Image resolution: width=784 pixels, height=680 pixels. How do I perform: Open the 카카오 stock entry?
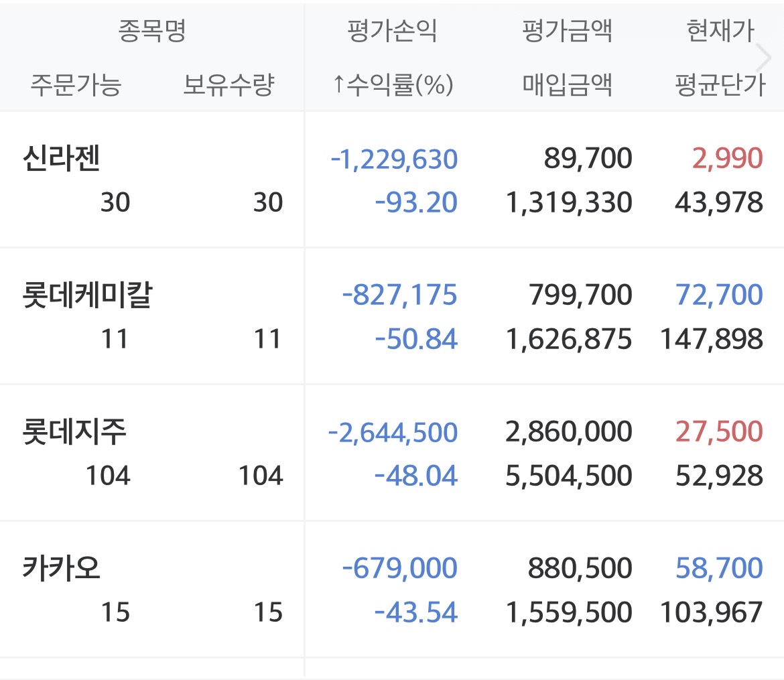(x=62, y=569)
